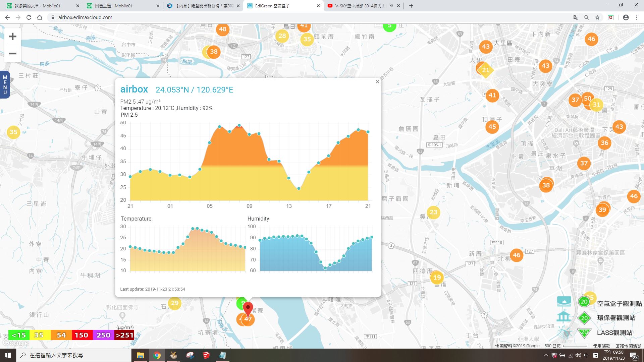This screenshot has height=362, width=644.
Task: Reload the airbox page
Action: 29,17
